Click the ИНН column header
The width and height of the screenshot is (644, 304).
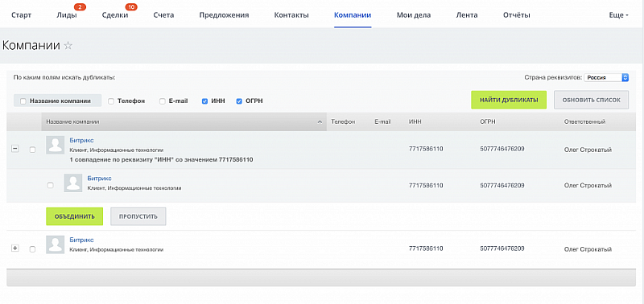point(415,122)
